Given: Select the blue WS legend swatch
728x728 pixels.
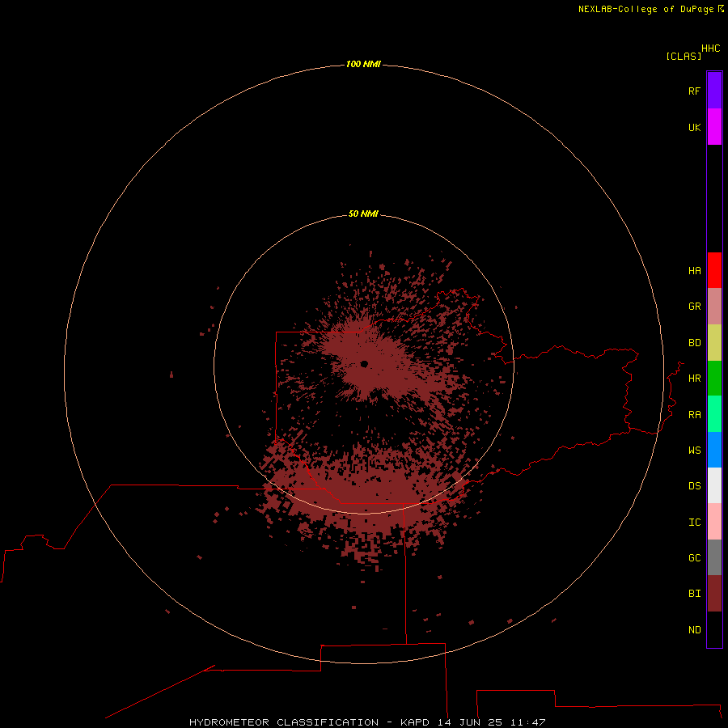Looking at the screenshot, I should tap(714, 450).
